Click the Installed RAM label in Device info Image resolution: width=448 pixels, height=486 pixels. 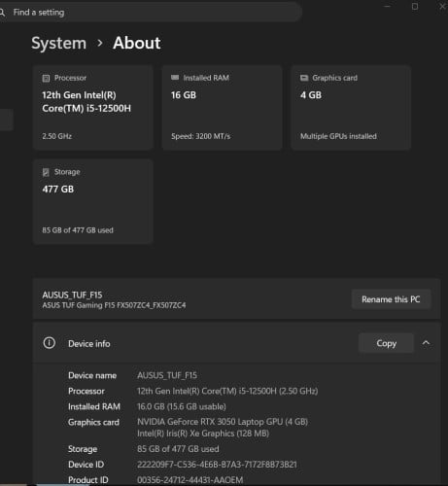point(94,406)
